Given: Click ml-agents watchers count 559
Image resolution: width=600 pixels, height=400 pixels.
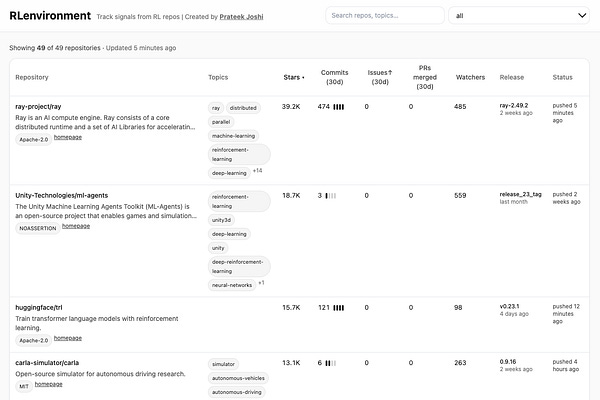Looking at the screenshot, I should [x=460, y=195].
